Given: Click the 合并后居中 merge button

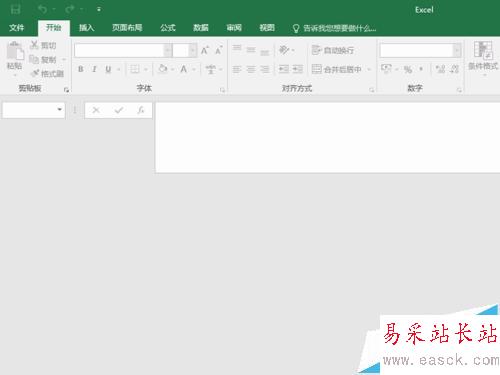Looking at the screenshot, I should pyautogui.click(x=337, y=69).
